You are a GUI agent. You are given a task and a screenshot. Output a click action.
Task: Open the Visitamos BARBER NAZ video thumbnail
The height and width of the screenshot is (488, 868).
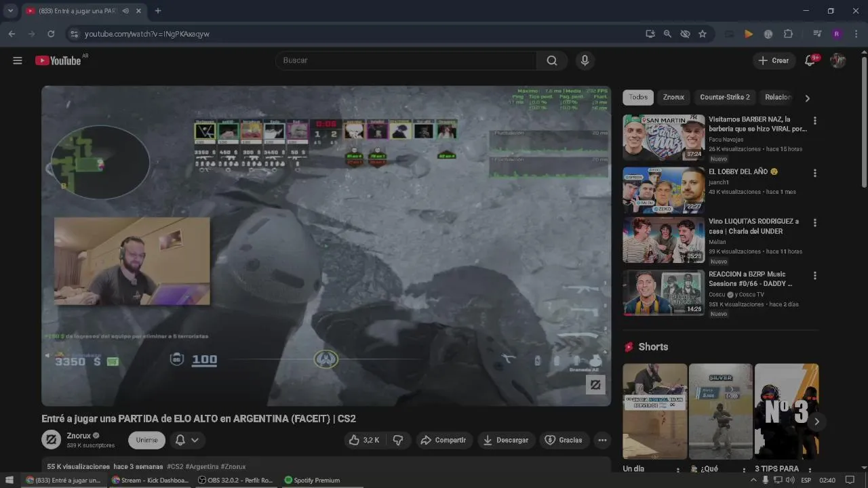click(664, 138)
